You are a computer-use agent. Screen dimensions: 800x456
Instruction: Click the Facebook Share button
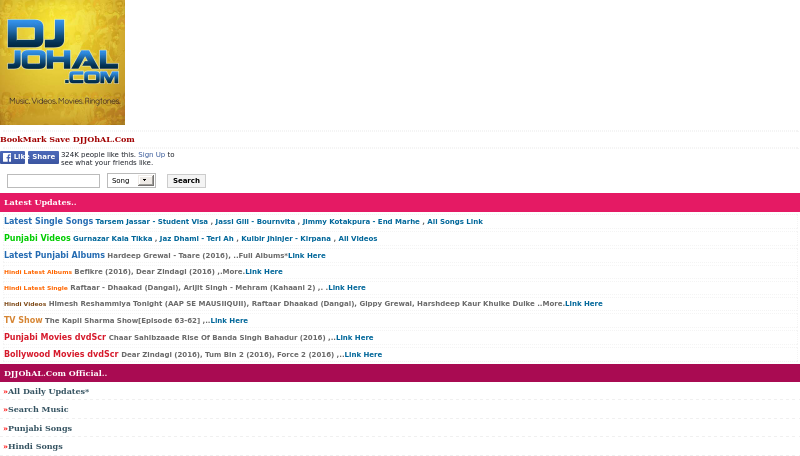[x=43, y=157]
